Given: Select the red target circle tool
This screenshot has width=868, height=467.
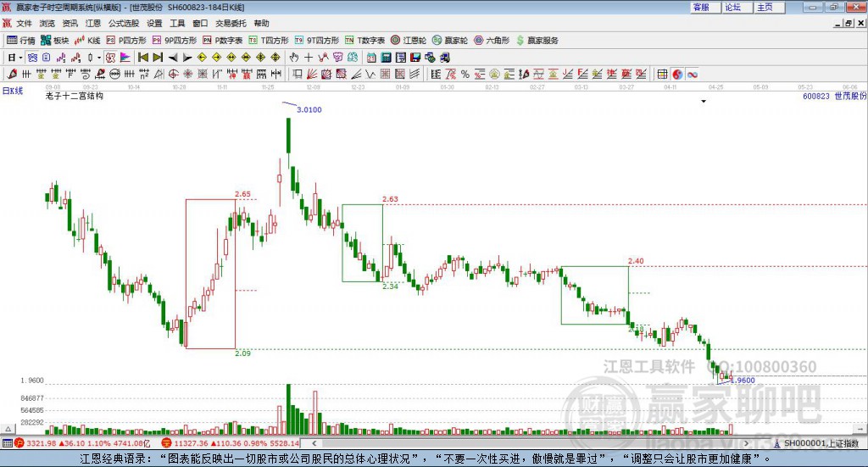Looking at the screenshot, I should (173, 74).
